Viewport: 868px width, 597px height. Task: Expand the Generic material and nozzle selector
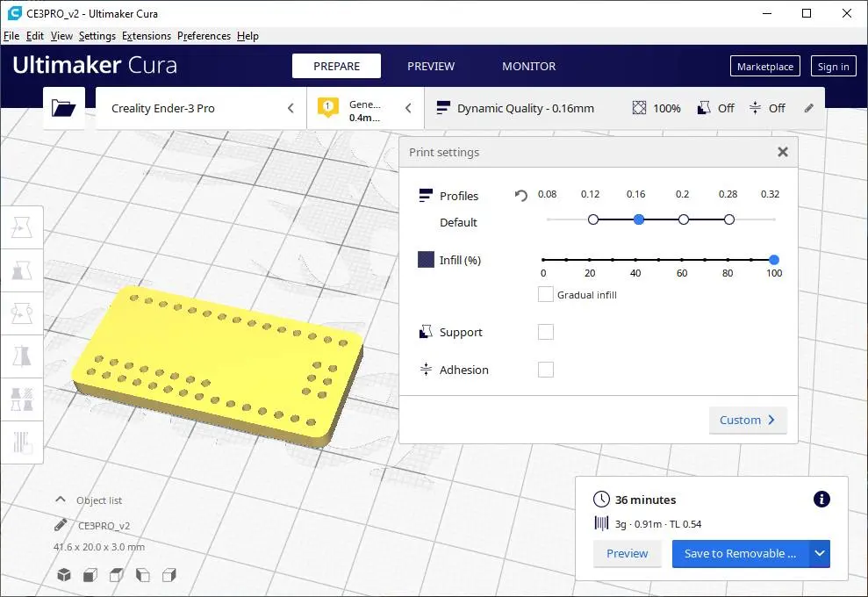(365, 108)
